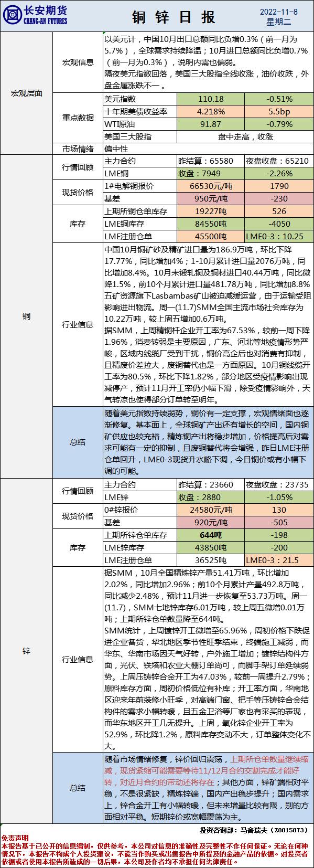Click the price 66530元/吨
The height and width of the screenshot is (868, 314).
point(211,186)
